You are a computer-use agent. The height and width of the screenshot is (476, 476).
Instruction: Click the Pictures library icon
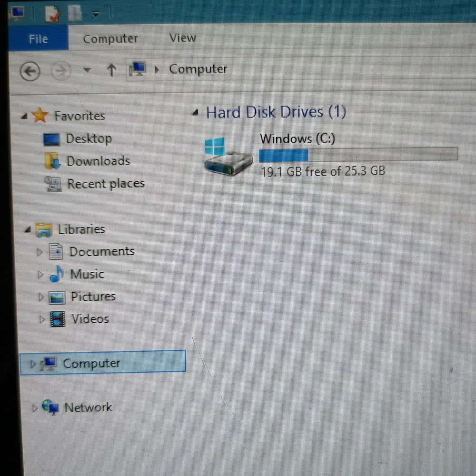coord(57,297)
